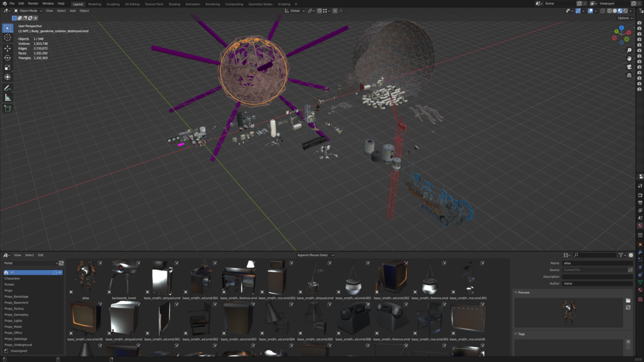Screen dimensions: 644x362
Task: Select the Measure tool
Action: pos(8,97)
